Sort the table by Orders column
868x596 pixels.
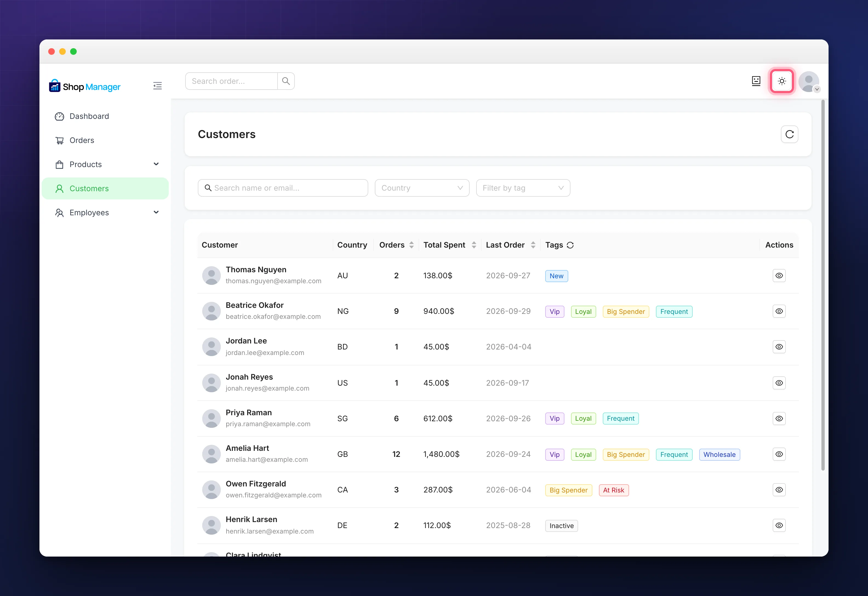[411, 245]
